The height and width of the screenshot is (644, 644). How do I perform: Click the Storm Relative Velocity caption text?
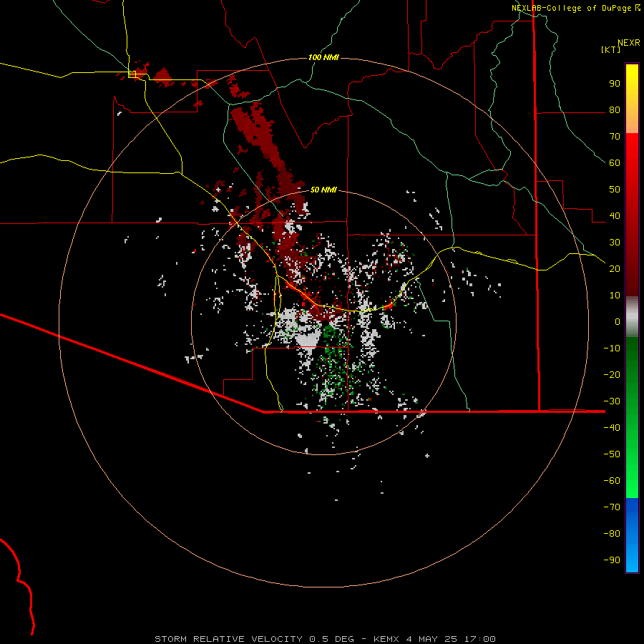325,639
